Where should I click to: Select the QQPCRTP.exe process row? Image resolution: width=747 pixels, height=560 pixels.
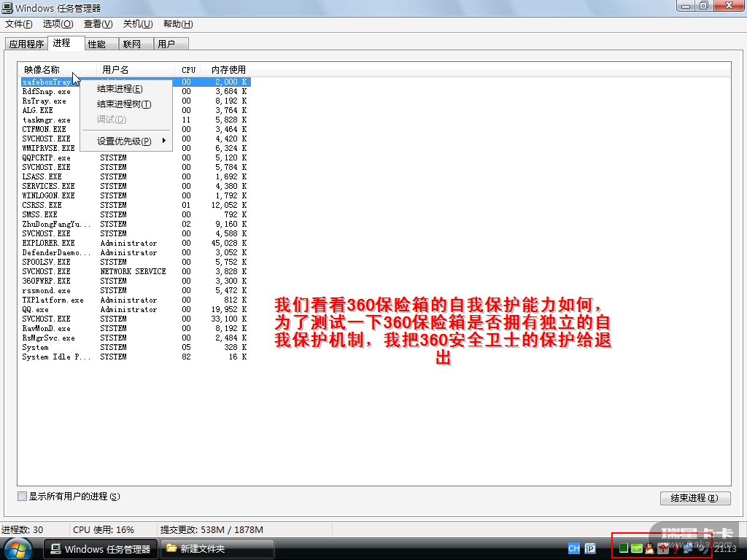point(135,157)
